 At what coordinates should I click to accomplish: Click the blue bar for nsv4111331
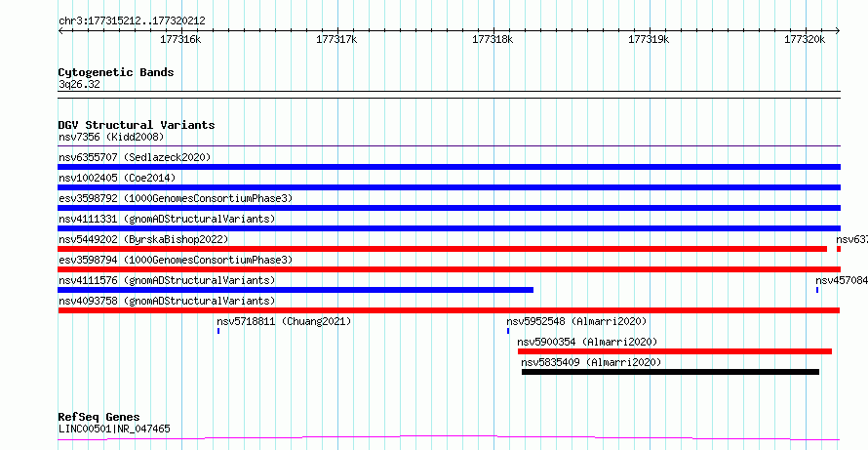[449, 228]
